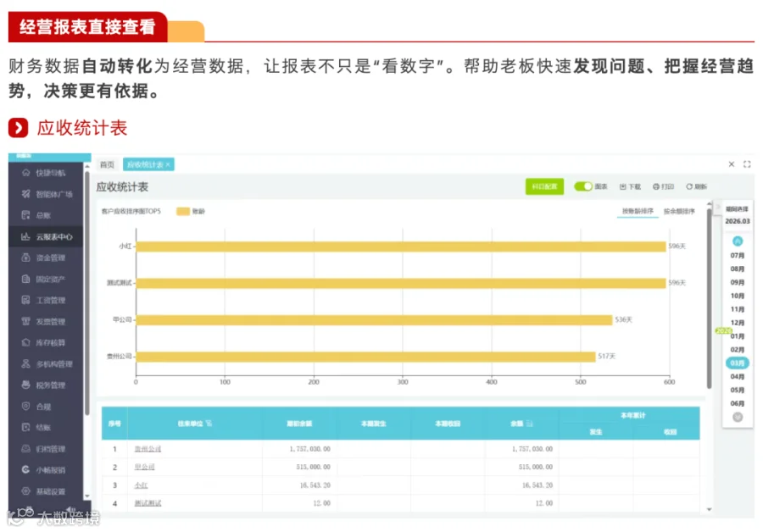
Task: Click filter icon beside 往来单位 header
Action: click(x=209, y=424)
